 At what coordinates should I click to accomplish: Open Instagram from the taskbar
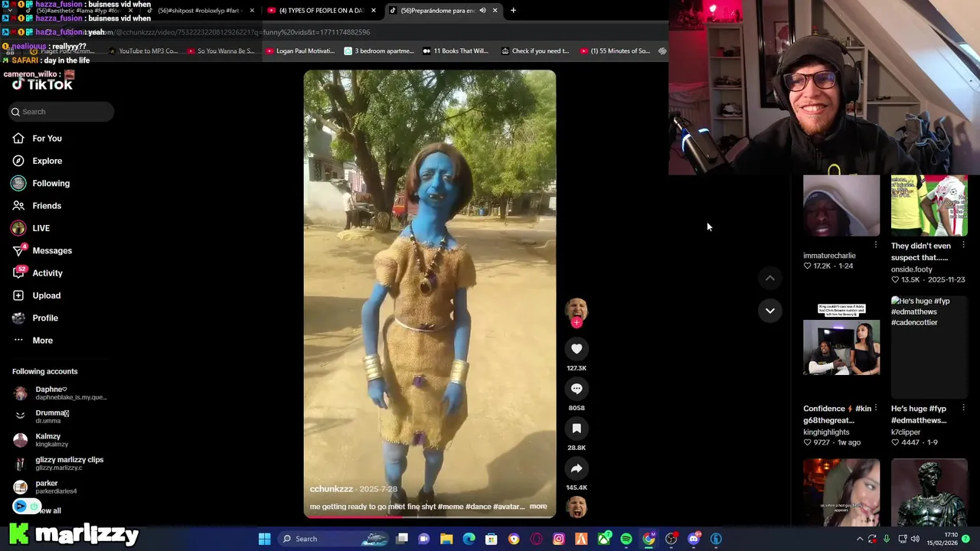tap(559, 539)
